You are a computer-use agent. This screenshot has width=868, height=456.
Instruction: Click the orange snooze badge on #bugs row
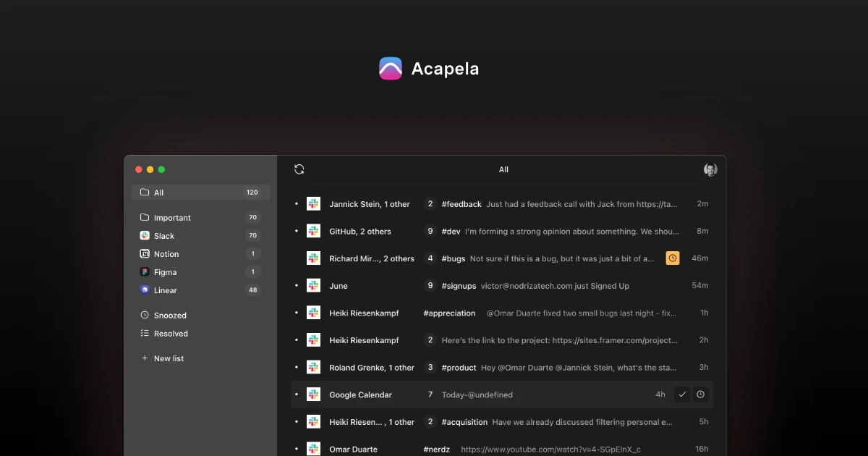click(x=673, y=258)
